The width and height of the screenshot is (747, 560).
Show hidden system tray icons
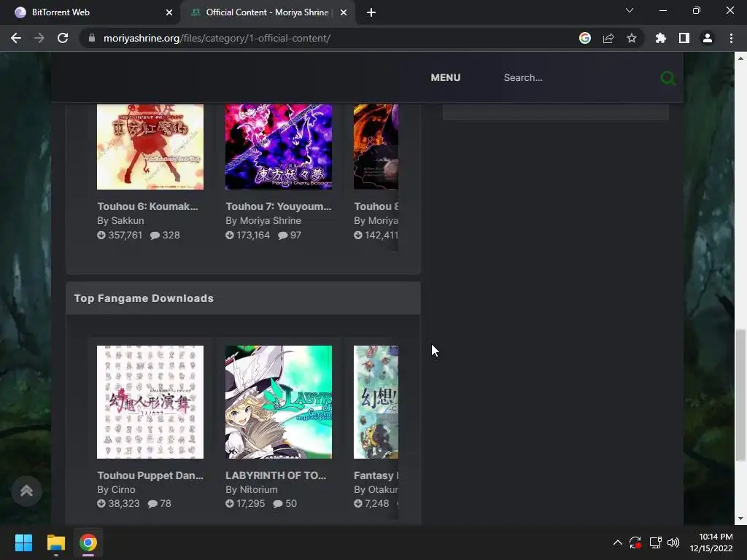[x=617, y=542]
